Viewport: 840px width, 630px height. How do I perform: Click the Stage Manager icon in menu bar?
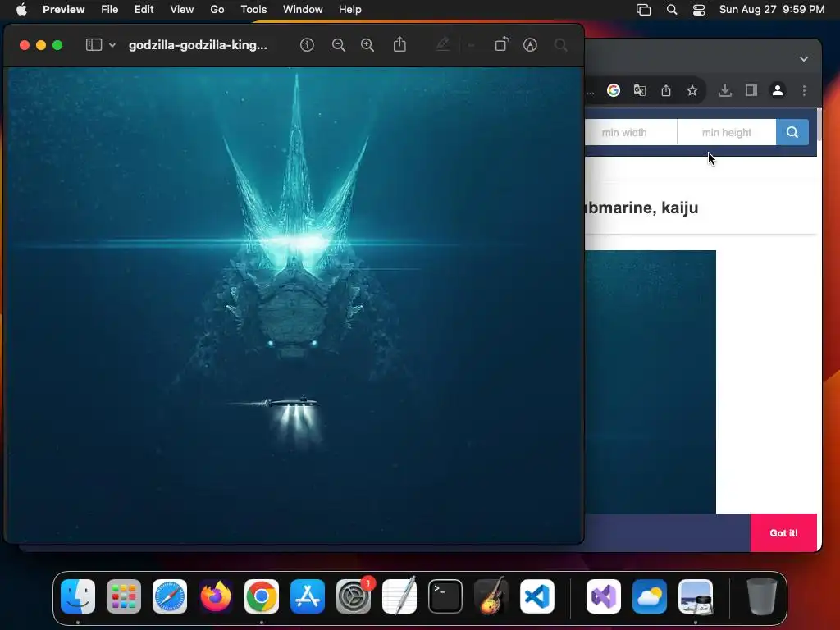click(643, 10)
